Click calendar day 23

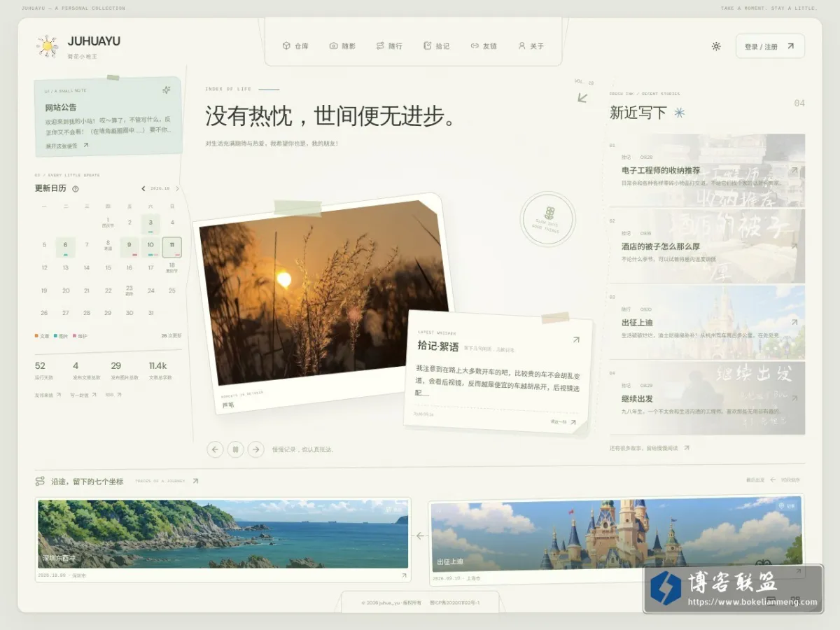(129, 290)
